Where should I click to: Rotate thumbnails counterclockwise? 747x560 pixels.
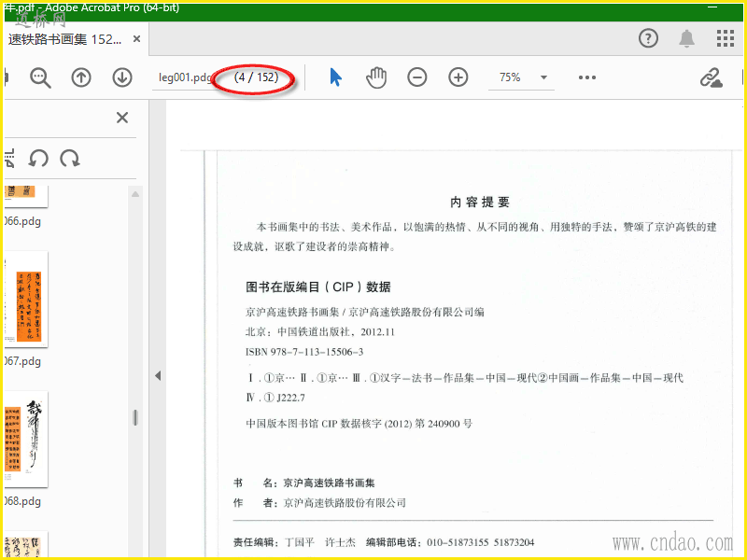tap(38, 159)
